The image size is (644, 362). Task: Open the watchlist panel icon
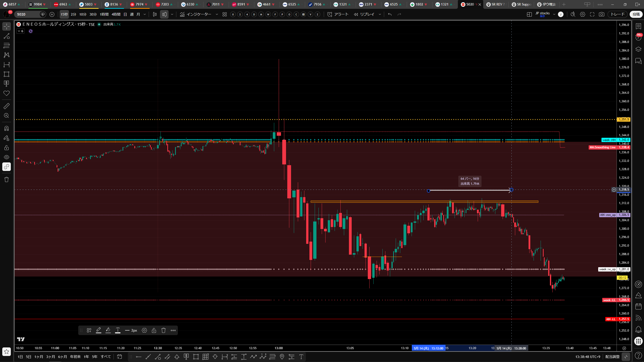pos(638,26)
